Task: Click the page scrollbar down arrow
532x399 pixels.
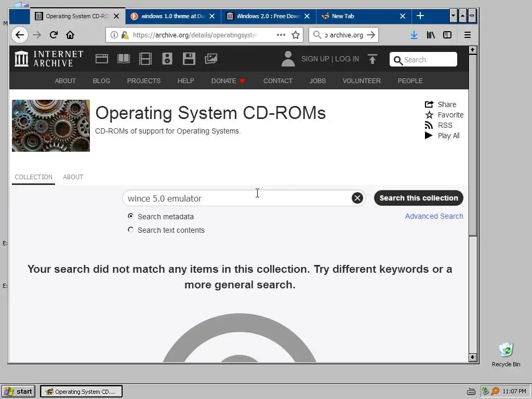Action: coord(473,357)
